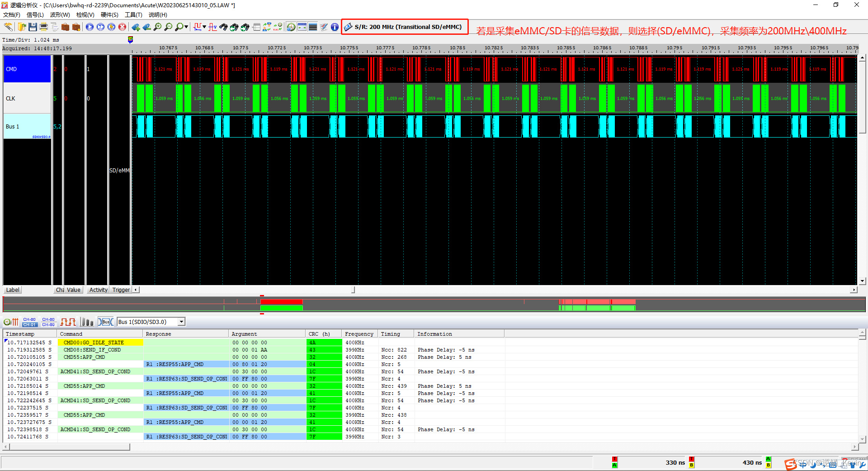
Task: Click the red overview bar segment
Action: pos(281,302)
